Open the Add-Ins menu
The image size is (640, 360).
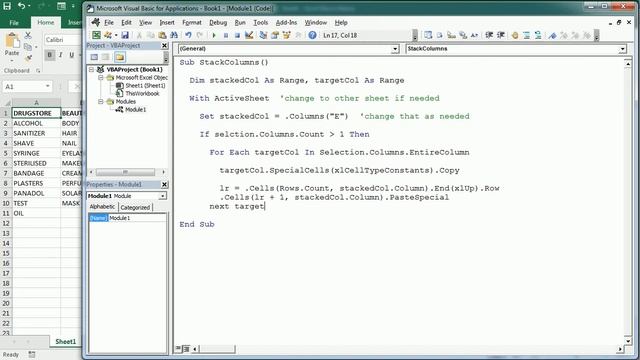(x=286, y=22)
